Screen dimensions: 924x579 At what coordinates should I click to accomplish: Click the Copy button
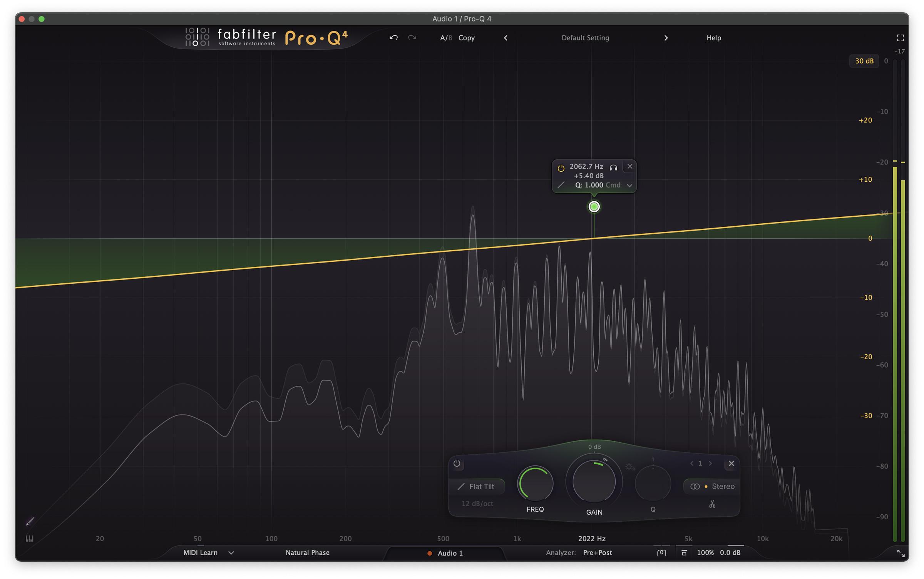click(467, 38)
